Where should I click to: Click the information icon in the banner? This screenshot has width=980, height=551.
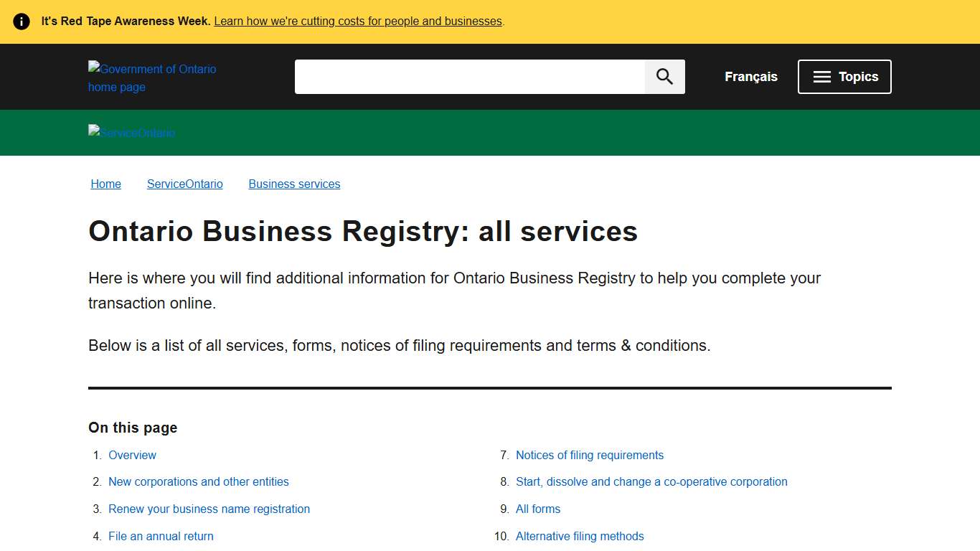pos(21,21)
